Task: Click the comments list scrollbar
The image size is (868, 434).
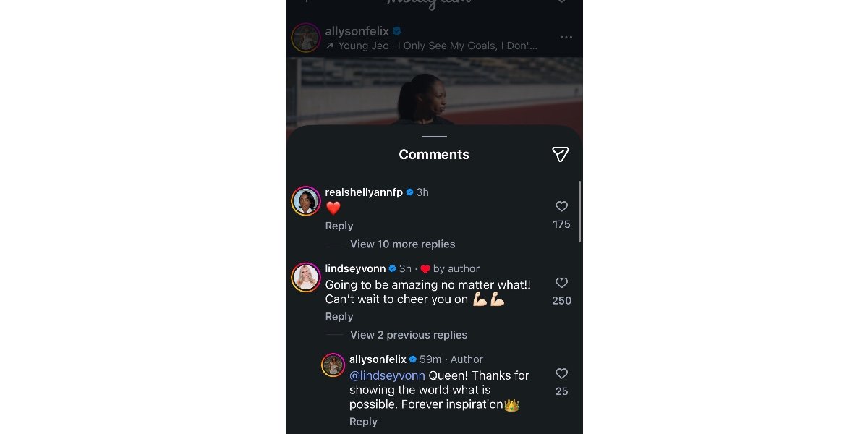Action: click(x=579, y=211)
